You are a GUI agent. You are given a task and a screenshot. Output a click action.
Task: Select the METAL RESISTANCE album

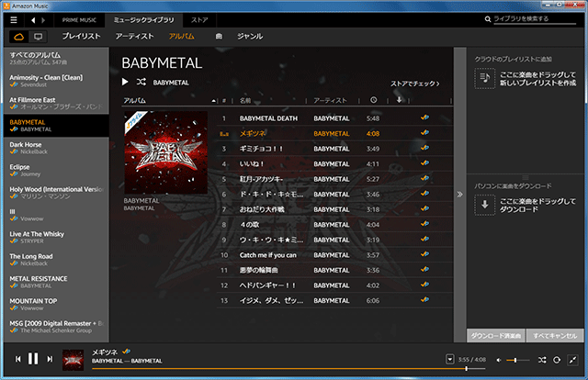56,282
